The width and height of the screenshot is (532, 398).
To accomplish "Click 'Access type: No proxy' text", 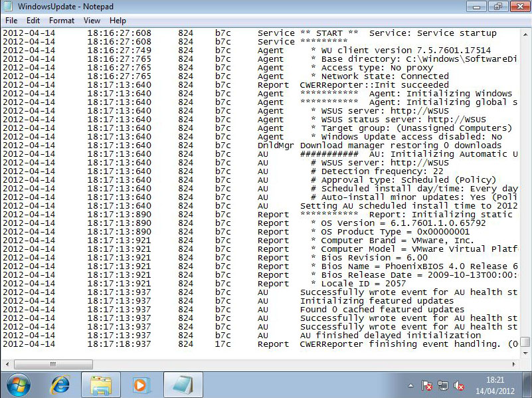I will coord(377,68).
